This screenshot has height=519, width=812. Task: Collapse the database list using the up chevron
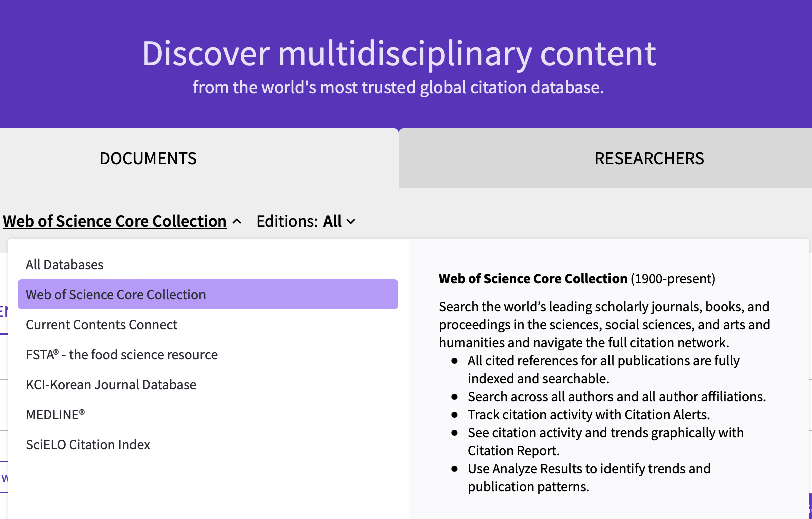(x=237, y=221)
